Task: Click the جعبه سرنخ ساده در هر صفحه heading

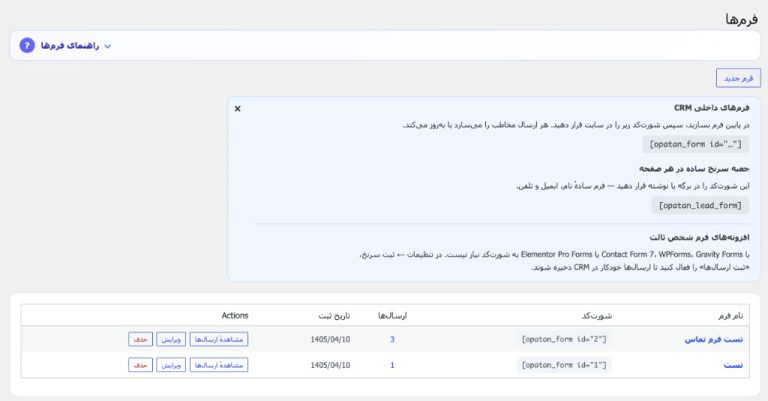Action: tap(694, 168)
